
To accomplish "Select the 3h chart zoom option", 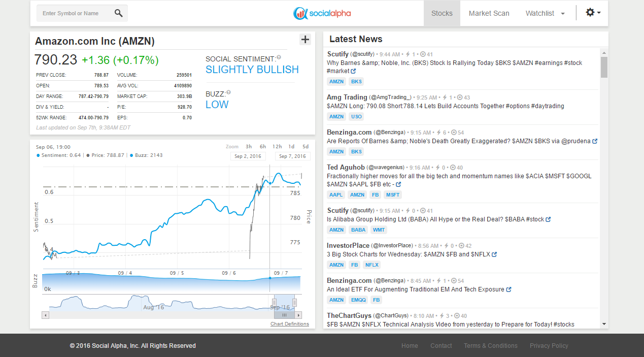I will pyautogui.click(x=249, y=147).
